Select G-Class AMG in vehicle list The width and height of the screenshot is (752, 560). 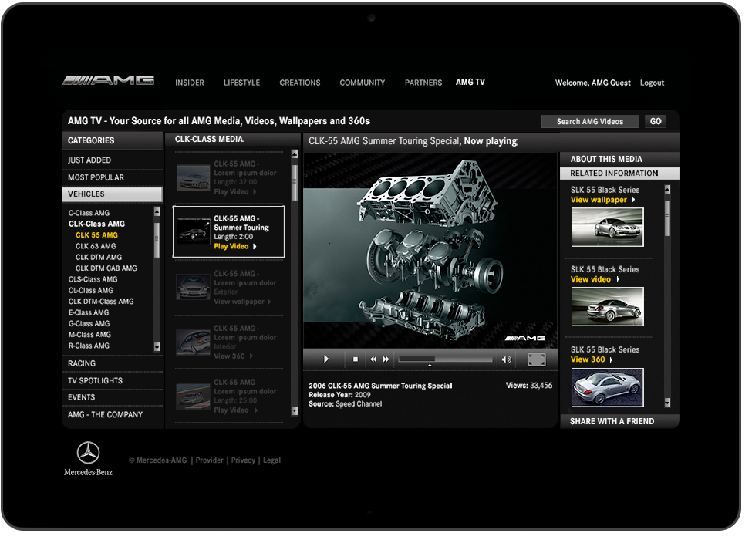89,324
